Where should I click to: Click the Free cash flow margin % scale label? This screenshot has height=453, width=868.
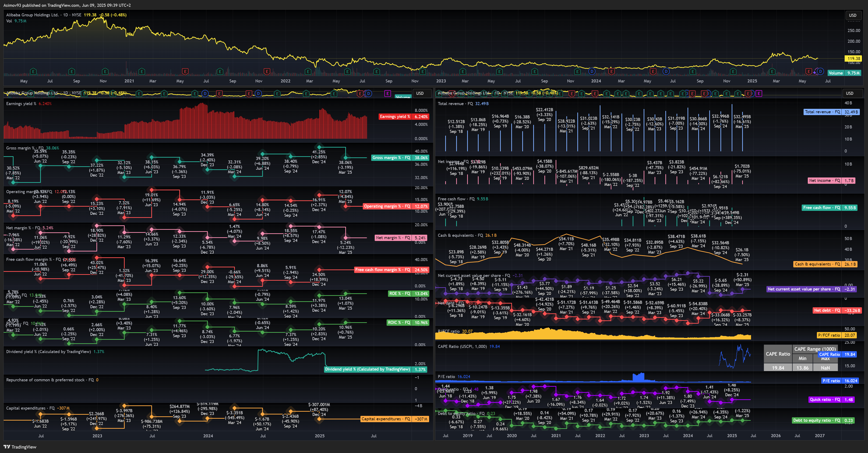click(392, 270)
